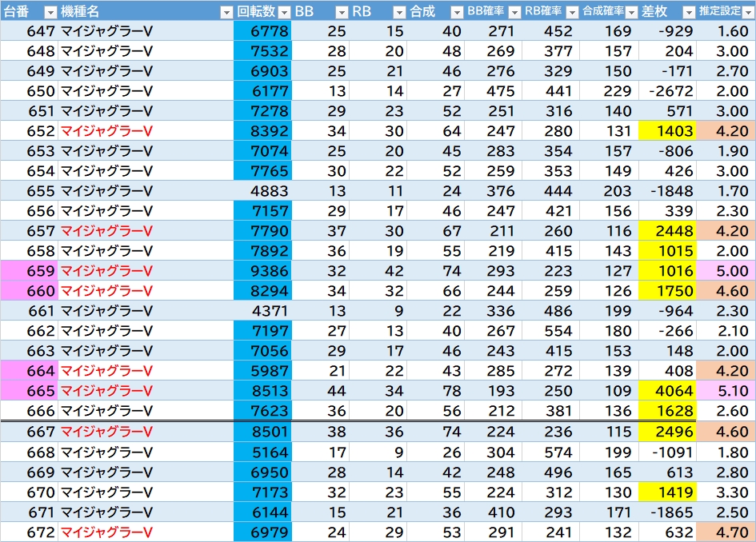
Task: Click RB count cell 42 in row 659
Action: (378, 271)
